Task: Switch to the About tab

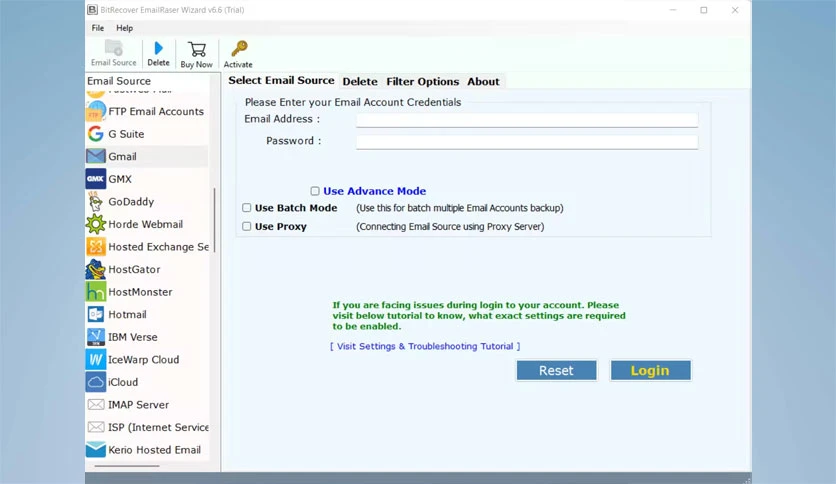Action: [483, 82]
